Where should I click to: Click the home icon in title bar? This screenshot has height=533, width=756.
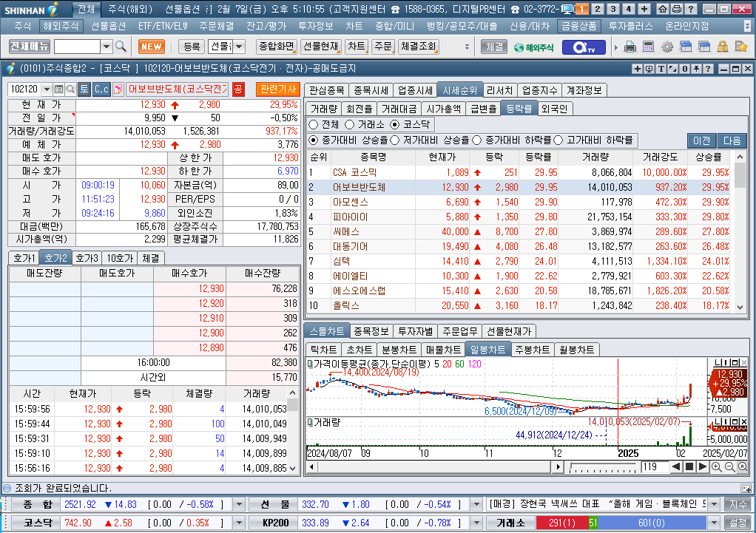point(663,9)
